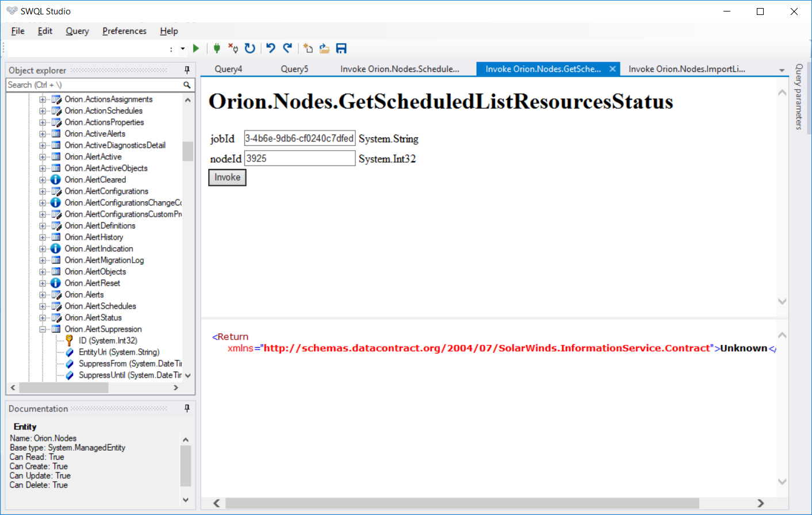Select SuppressUntil (System.DateTir property
This screenshot has width=812, height=515.
(130, 375)
